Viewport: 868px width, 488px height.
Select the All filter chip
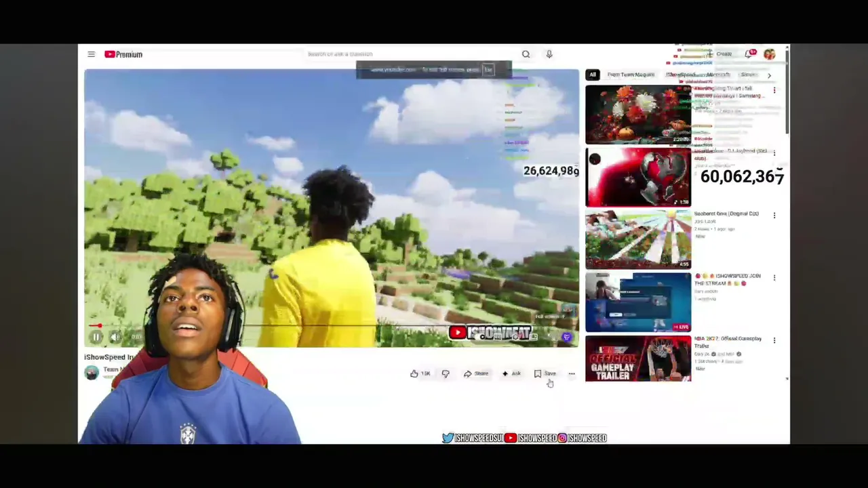coord(593,75)
